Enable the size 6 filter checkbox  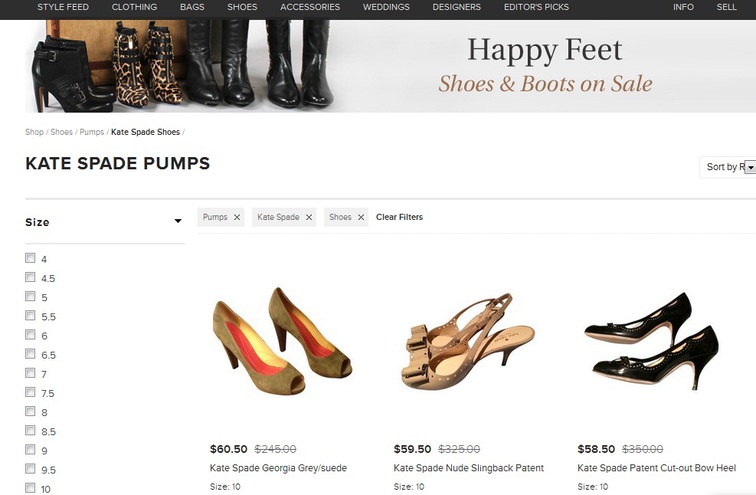(30, 334)
